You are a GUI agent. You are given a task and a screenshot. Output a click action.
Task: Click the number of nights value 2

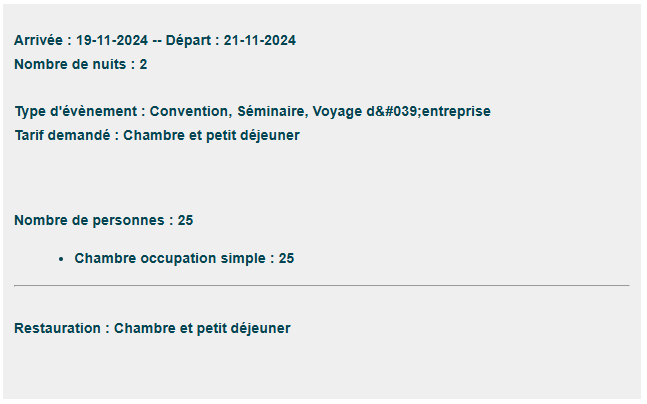[x=143, y=64]
